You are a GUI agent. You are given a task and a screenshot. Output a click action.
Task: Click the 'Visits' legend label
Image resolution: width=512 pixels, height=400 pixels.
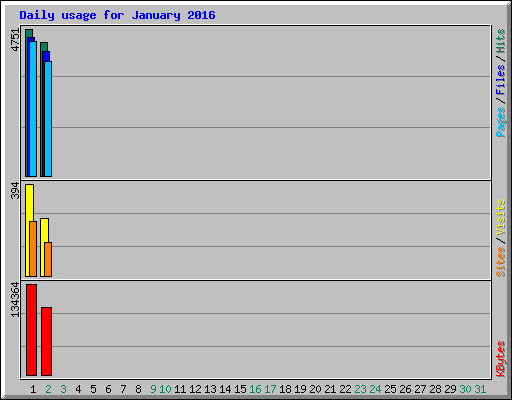point(501,217)
